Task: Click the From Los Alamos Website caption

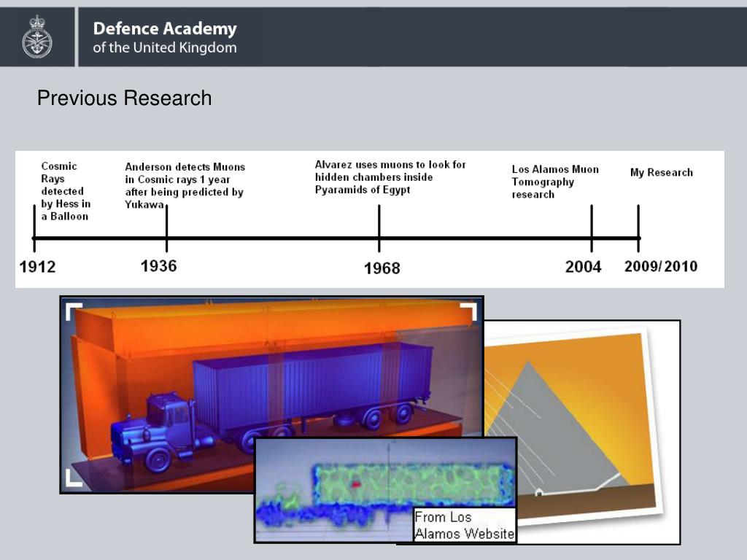Action: point(464,525)
